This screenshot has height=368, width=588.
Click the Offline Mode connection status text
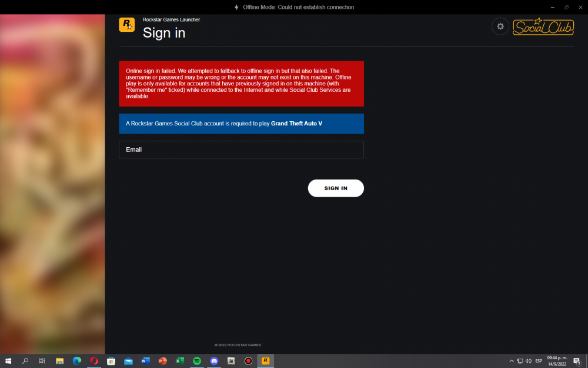(298, 7)
